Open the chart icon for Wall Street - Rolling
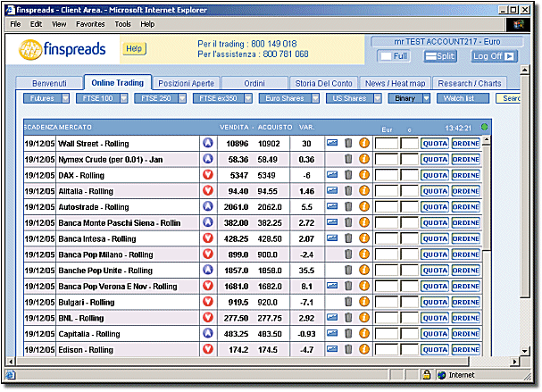 [x=332, y=143]
